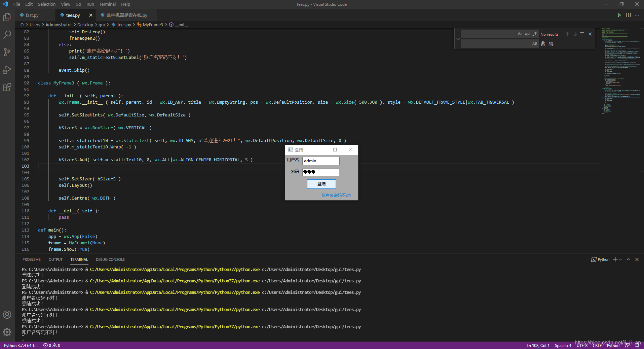Add a new terminal with plus icon

point(615,259)
